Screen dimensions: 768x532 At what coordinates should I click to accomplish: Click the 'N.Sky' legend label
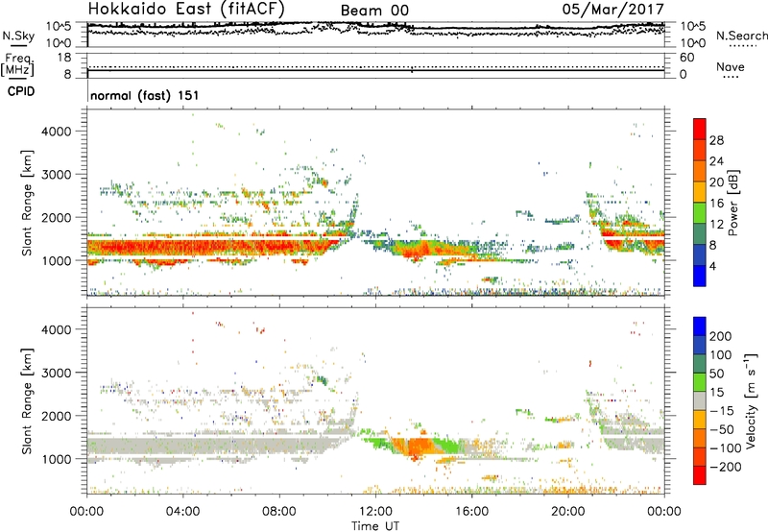pyautogui.click(x=18, y=36)
